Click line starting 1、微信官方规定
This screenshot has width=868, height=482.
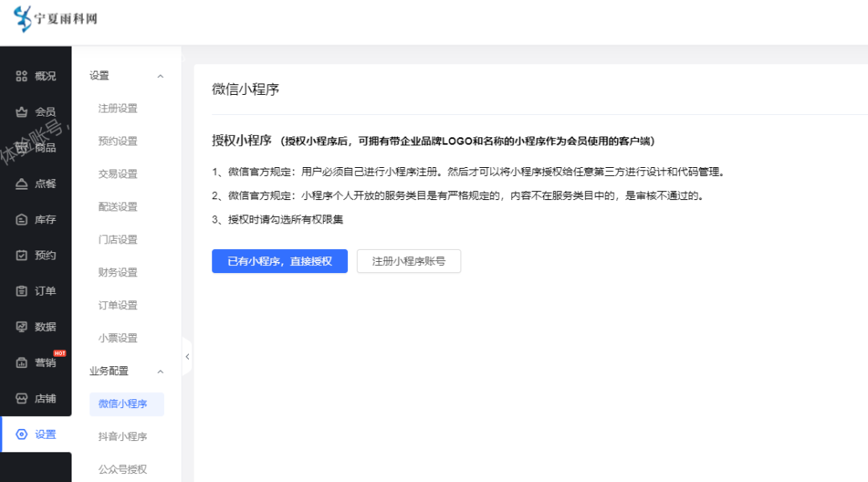469,172
